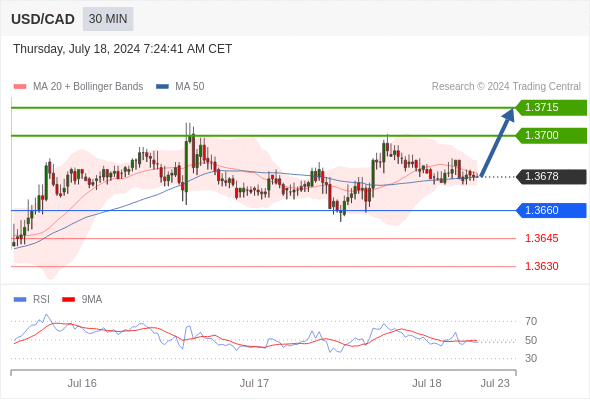Click the USD/CAD pair title
Screen dimensions: 590x400
(x=43, y=19)
